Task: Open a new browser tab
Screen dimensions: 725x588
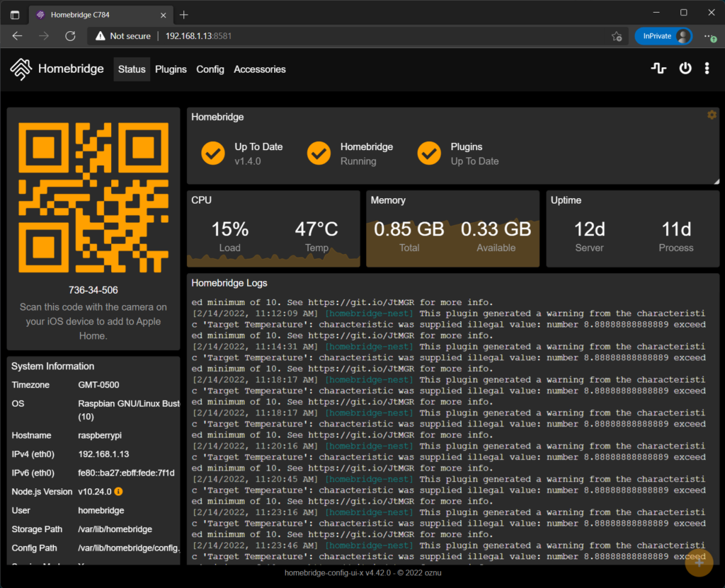Action: click(x=183, y=15)
